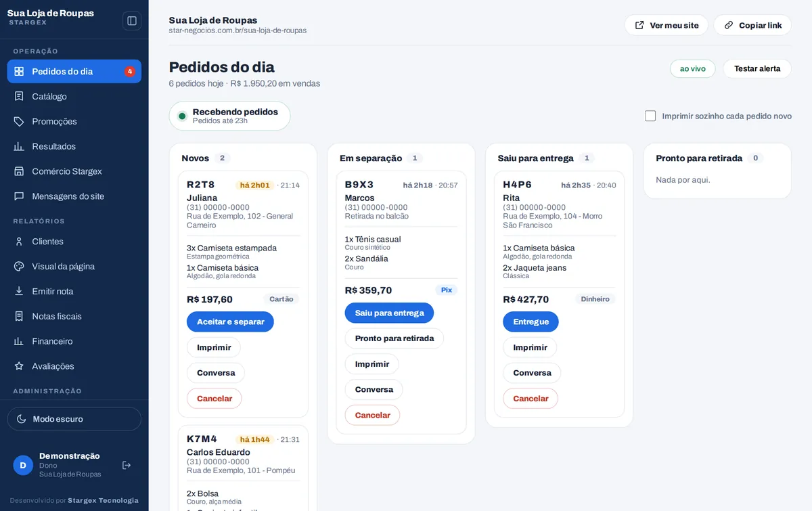Toggle Modo escuro
Viewport: 812px width, 511px height.
(74, 419)
